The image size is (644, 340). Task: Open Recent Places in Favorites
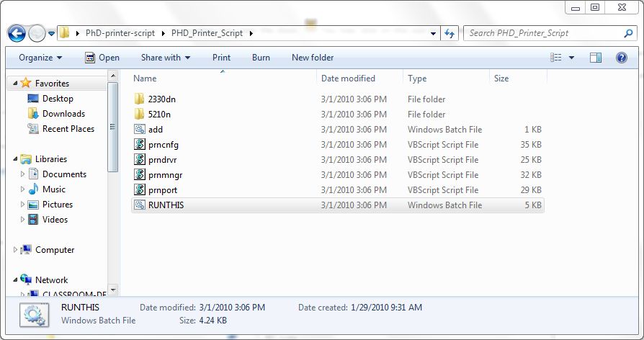pos(68,129)
